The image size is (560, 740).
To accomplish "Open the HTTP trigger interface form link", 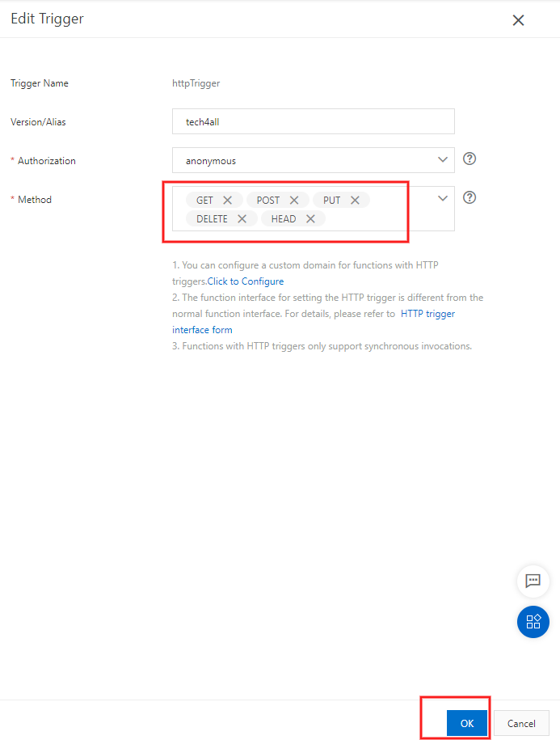I will point(314,322).
